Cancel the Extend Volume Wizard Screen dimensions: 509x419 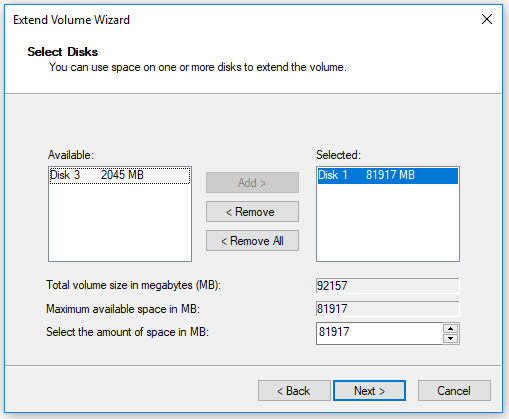(x=454, y=391)
